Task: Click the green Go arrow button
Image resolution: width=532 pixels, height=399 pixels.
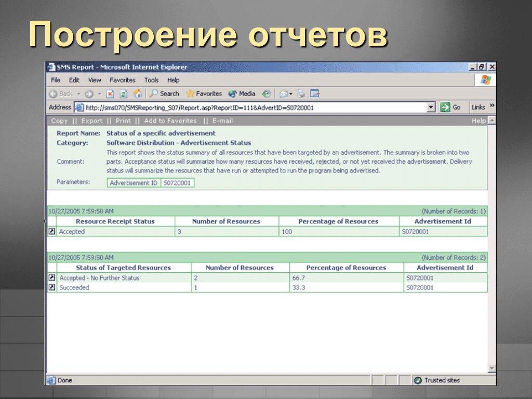Action: point(445,107)
